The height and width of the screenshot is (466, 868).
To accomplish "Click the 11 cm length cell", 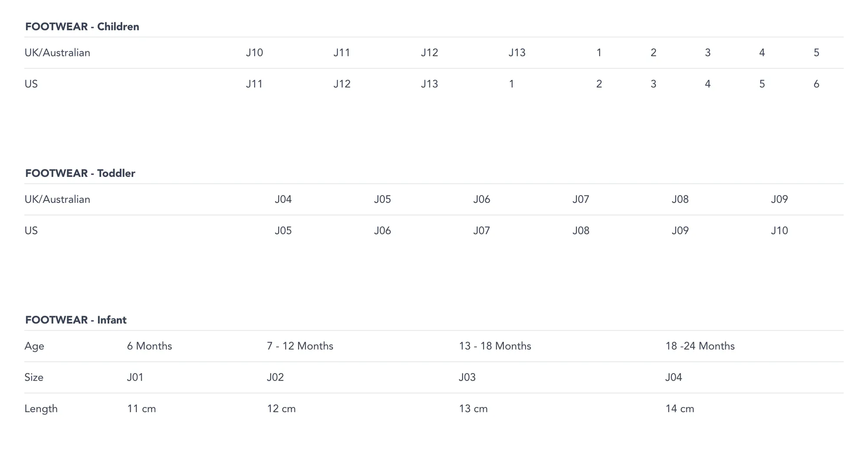I will tap(141, 409).
